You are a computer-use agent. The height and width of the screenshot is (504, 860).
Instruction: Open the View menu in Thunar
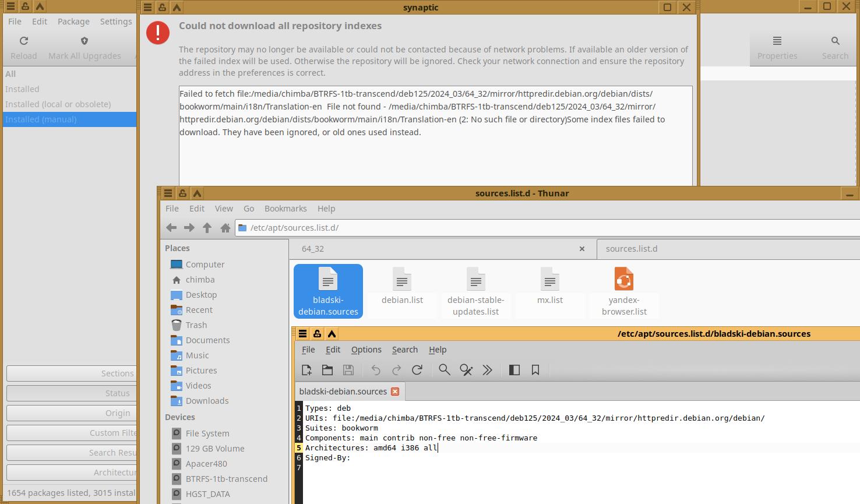coord(224,209)
